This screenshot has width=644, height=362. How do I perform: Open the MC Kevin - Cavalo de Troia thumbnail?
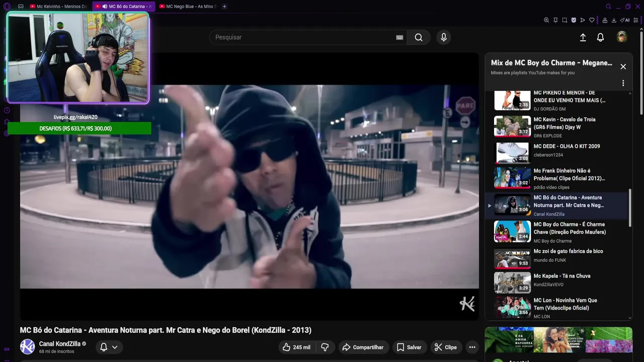pos(512,126)
